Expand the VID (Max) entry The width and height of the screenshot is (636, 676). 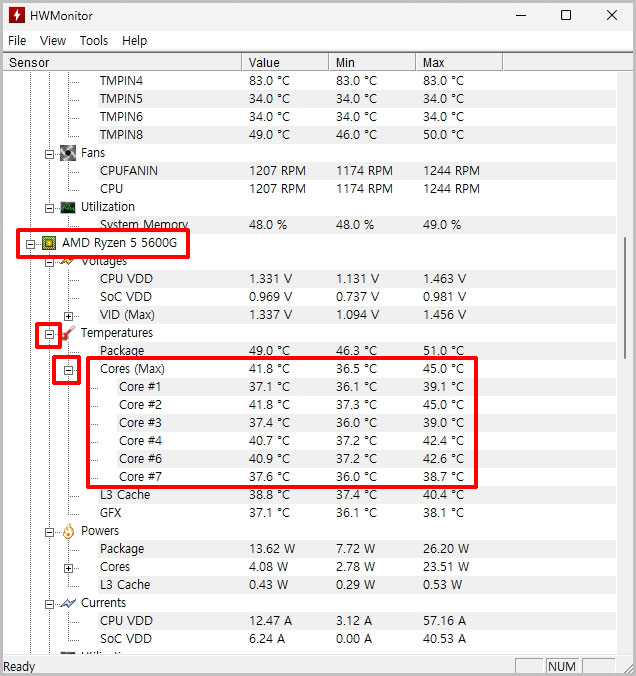pyautogui.click(x=68, y=316)
